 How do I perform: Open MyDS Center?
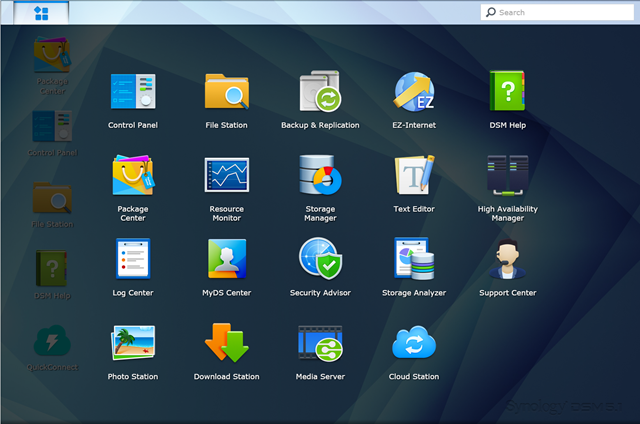click(226, 260)
